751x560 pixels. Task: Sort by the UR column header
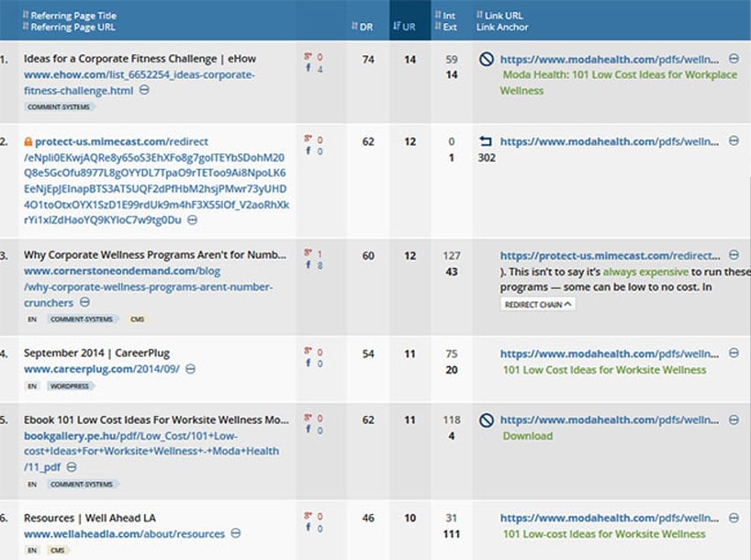404,27
